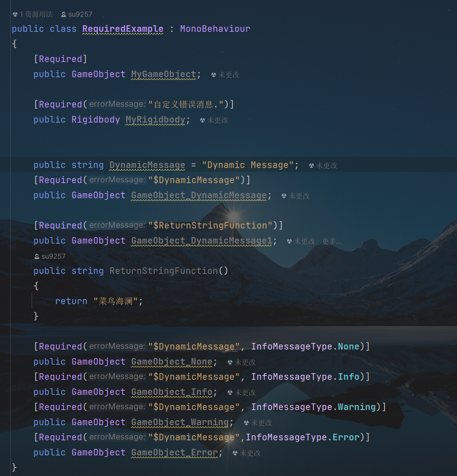Click InfoMessageType.Error enum value
457x476 pixels.
pos(303,437)
